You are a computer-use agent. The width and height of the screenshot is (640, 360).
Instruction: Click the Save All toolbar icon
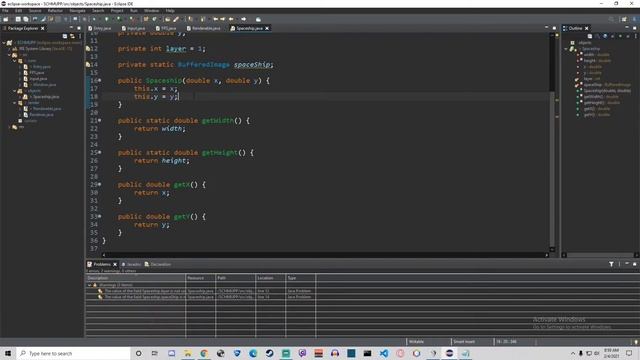26,19
